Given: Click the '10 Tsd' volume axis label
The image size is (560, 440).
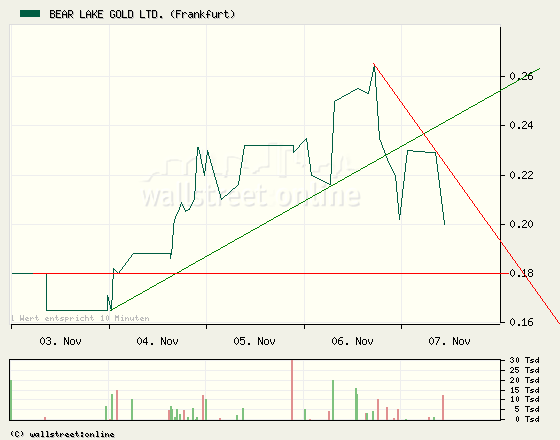Looking at the screenshot, I should coord(525,399).
